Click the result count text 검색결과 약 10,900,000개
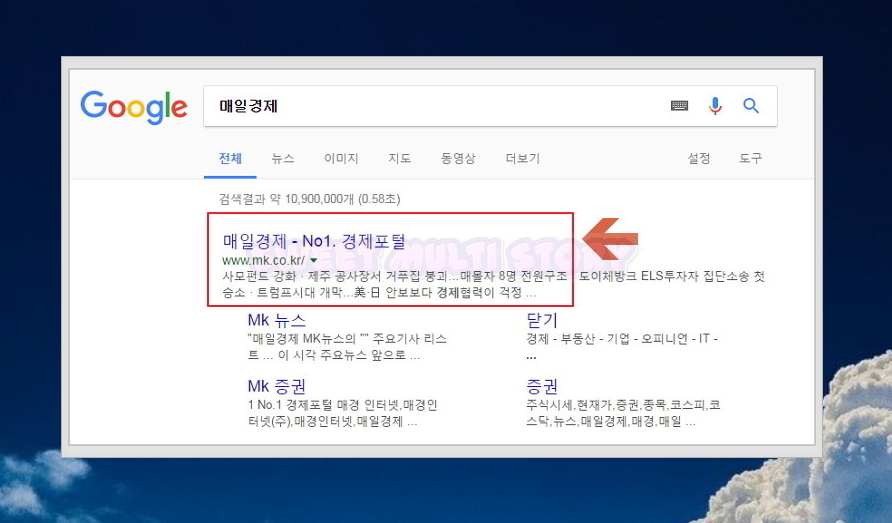892x523 pixels. [309, 199]
